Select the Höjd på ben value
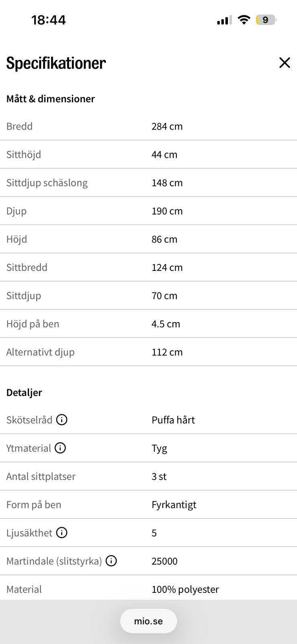This screenshot has height=644, width=297. click(x=166, y=324)
